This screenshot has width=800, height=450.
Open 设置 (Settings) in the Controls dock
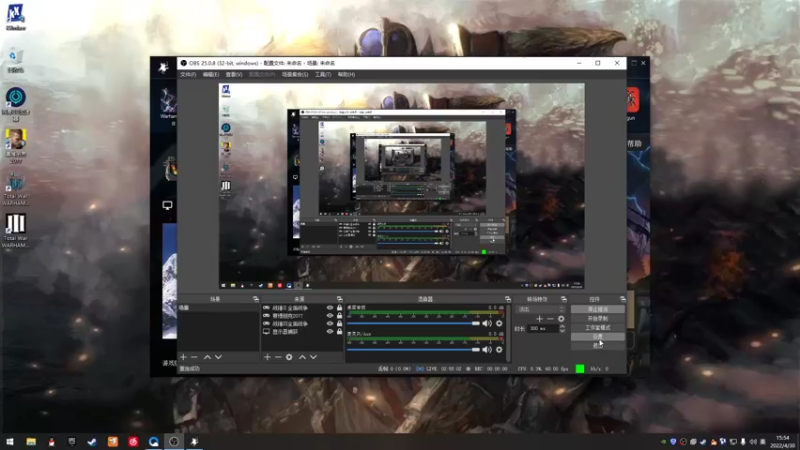point(597,337)
